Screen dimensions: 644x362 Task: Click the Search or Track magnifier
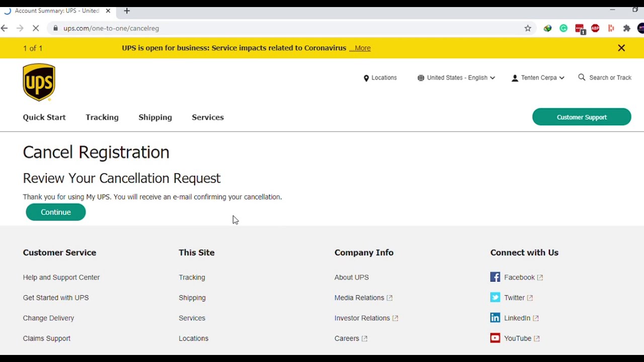point(582,77)
